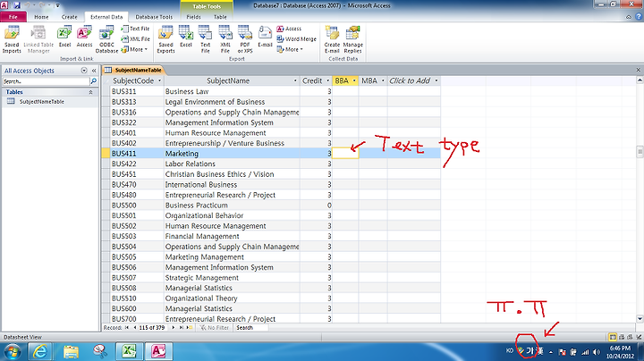
Task: Click the record number field
Action: coord(152,328)
